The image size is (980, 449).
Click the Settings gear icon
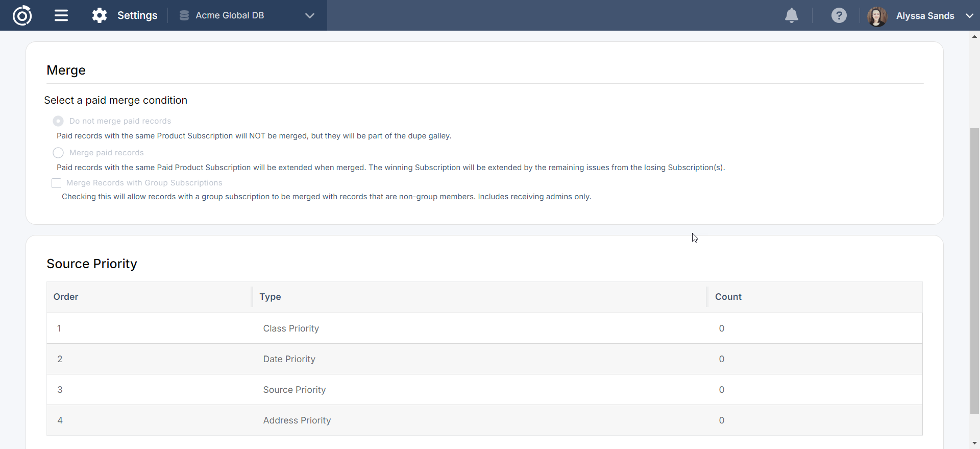[x=100, y=15]
